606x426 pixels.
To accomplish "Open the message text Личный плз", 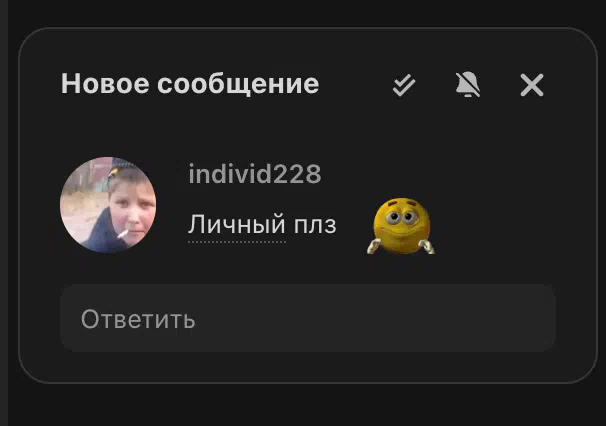I will tap(262, 225).
